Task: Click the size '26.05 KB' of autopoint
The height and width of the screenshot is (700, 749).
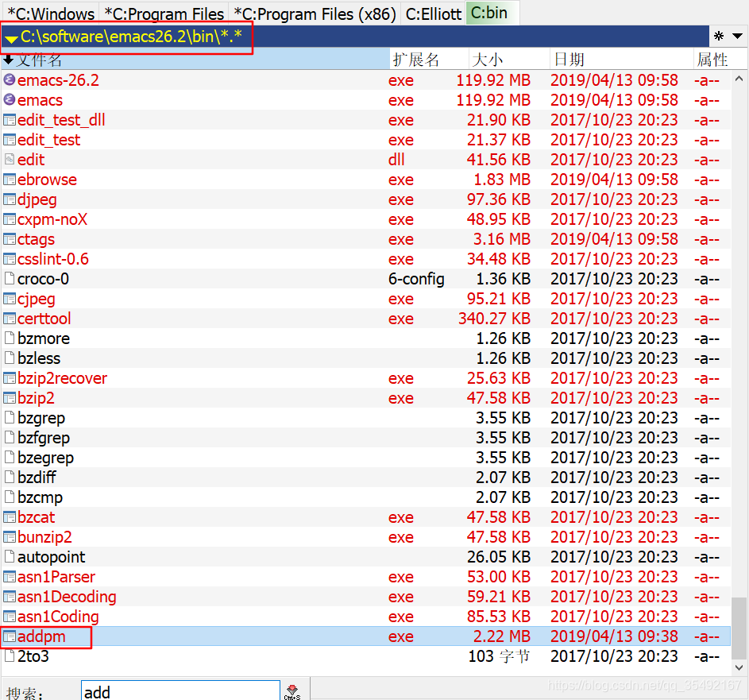Action: (499, 557)
